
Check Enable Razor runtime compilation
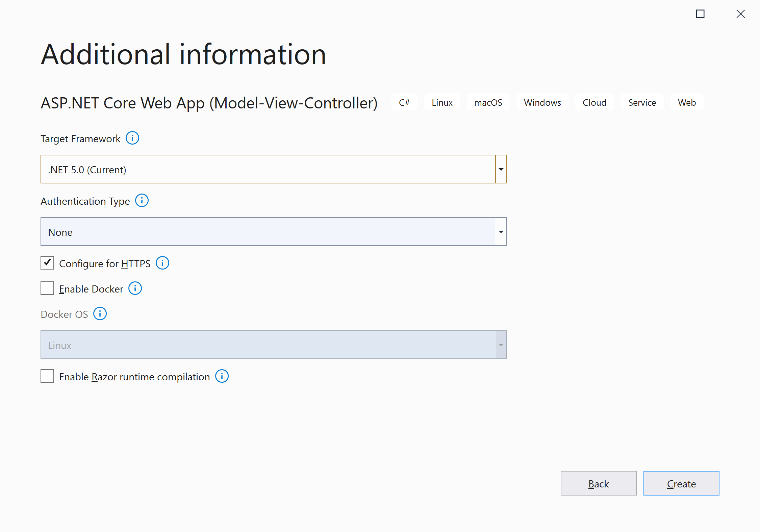47,376
